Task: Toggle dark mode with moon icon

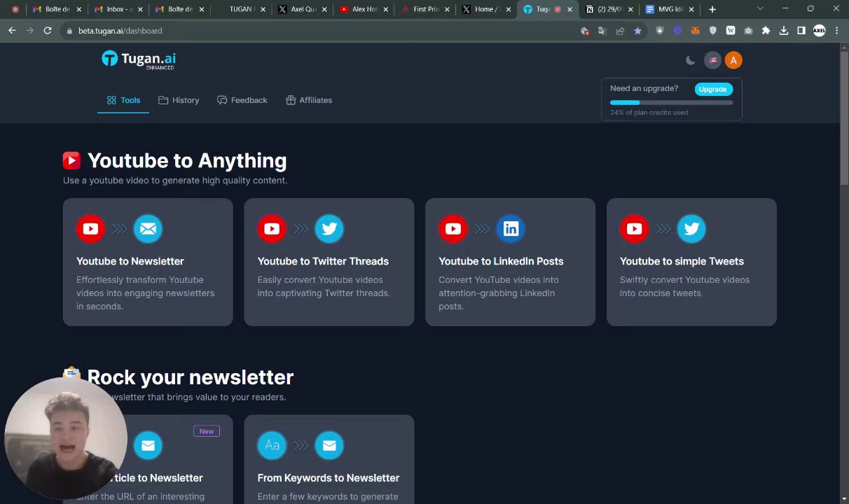Action: [691, 60]
